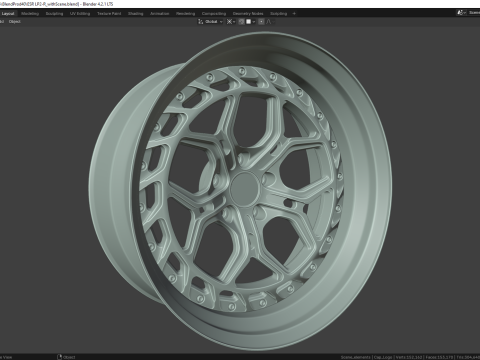Go to the Animation workspace tab

[x=160, y=14]
